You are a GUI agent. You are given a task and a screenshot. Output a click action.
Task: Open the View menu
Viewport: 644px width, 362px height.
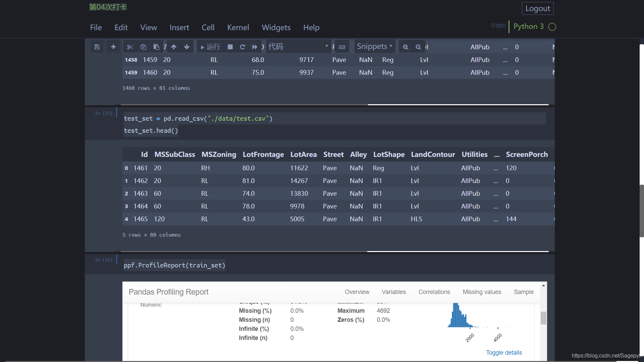point(149,27)
